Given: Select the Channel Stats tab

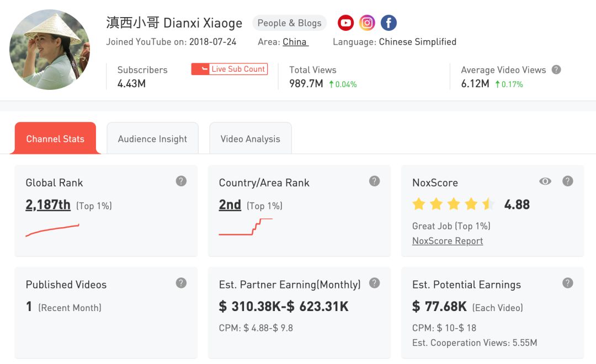Looking at the screenshot, I should (55, 139).
